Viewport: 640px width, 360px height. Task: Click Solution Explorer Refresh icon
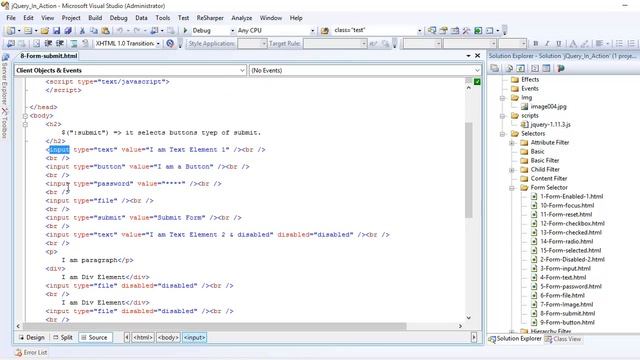click(521, 68)
